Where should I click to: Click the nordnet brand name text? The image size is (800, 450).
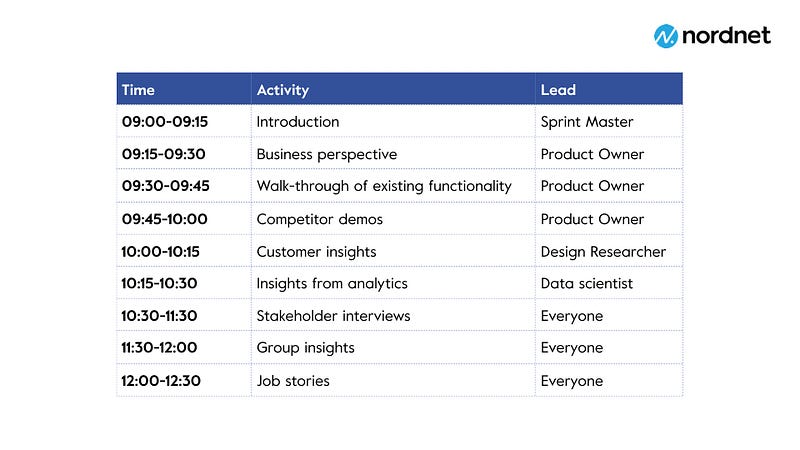point(726,35)
